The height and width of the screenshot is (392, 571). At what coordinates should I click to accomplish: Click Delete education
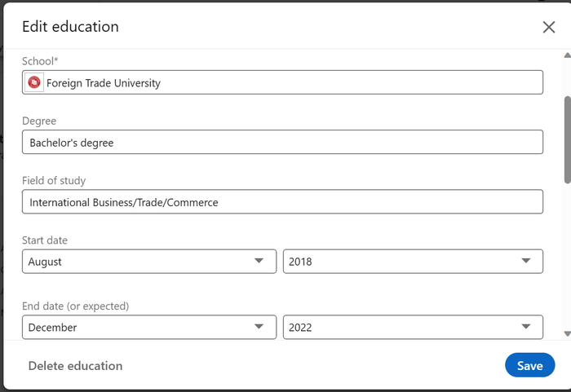(x=75, y=366)
